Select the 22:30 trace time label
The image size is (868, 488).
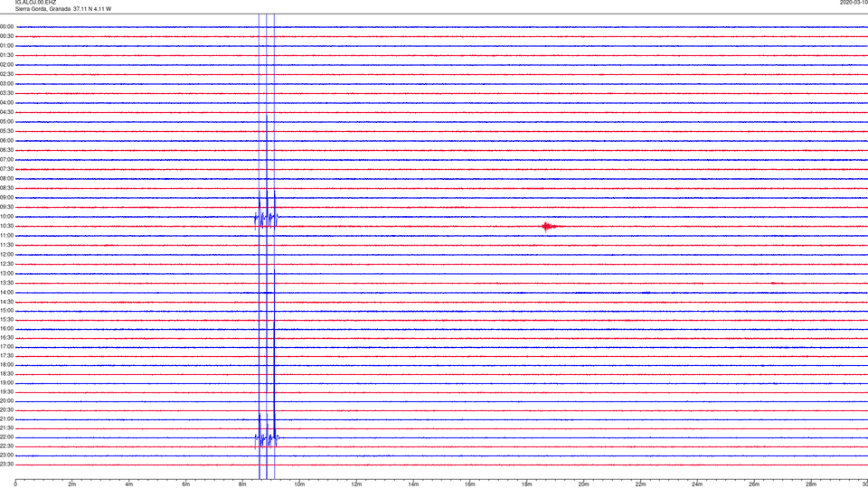(x=6, y=446)
